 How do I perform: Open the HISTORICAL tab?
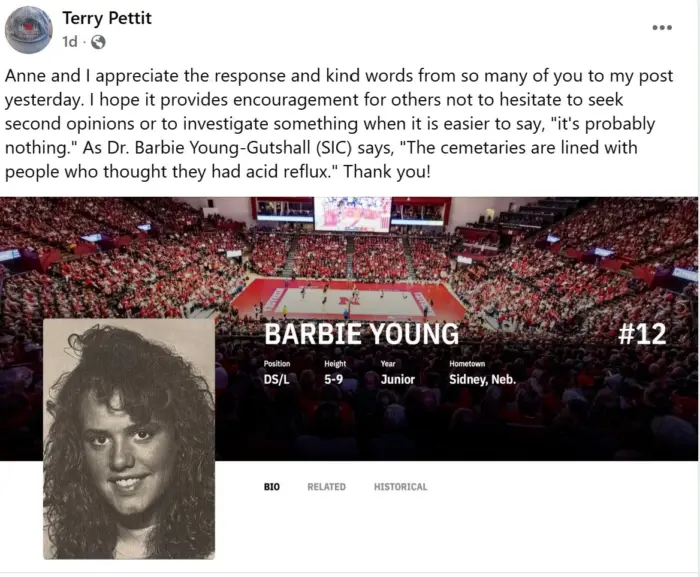400,487
